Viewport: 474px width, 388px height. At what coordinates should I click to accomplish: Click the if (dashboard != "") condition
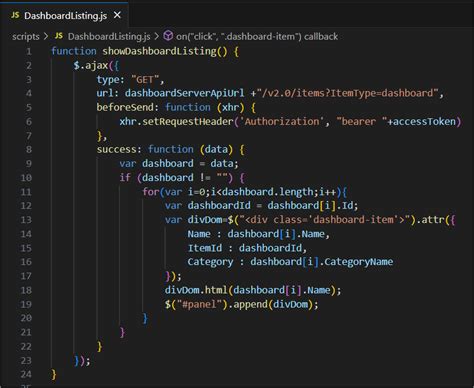176,178
